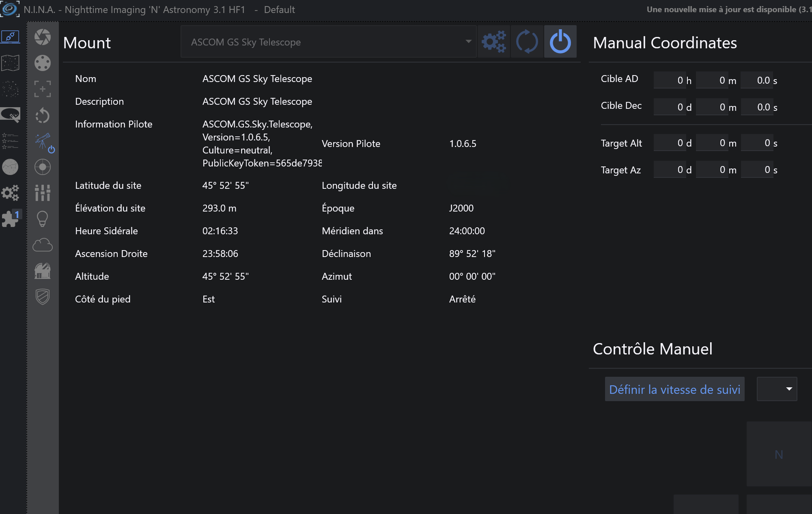Open the Camera equipment tab
This screenshot has height=514, width=812.
tap(42, 37)
